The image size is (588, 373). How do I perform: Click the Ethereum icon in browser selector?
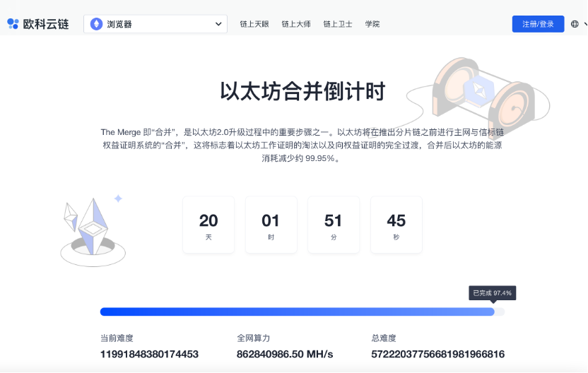point(96,24)
